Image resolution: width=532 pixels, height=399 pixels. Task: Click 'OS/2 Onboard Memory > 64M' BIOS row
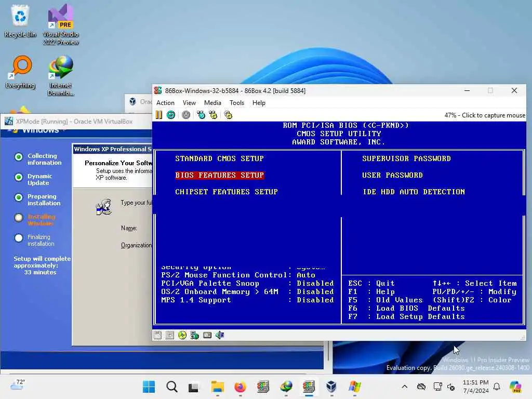(x=247, y=292)
